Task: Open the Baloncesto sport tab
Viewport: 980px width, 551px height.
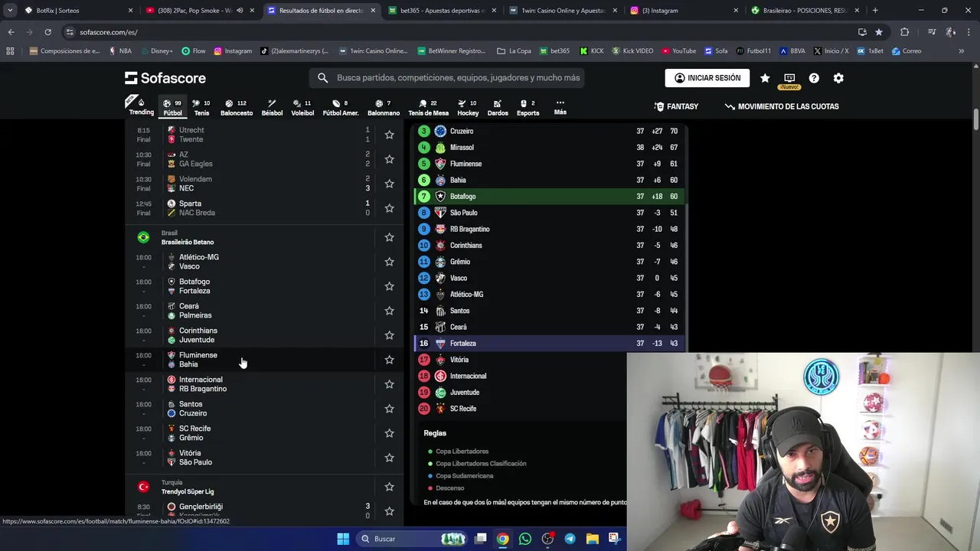Action: (x=237, y=107)
